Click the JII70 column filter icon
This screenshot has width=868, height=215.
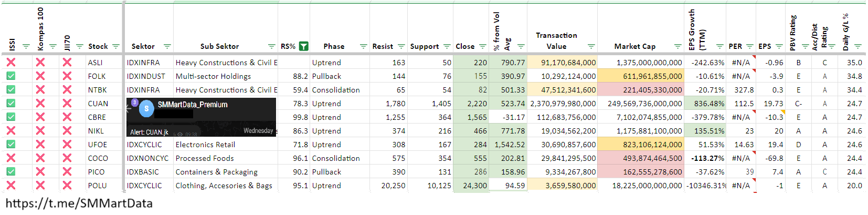point(80,46)
